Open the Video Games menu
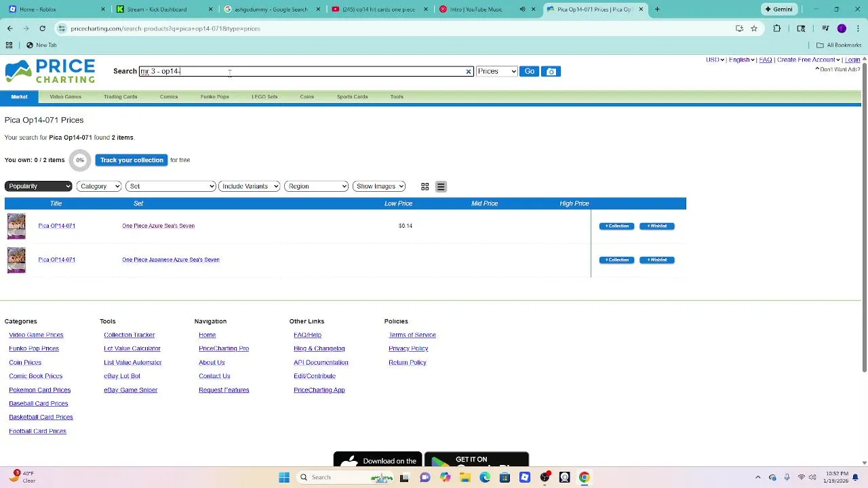The width and height of the screenshot is (868, 488). point(65,97)
